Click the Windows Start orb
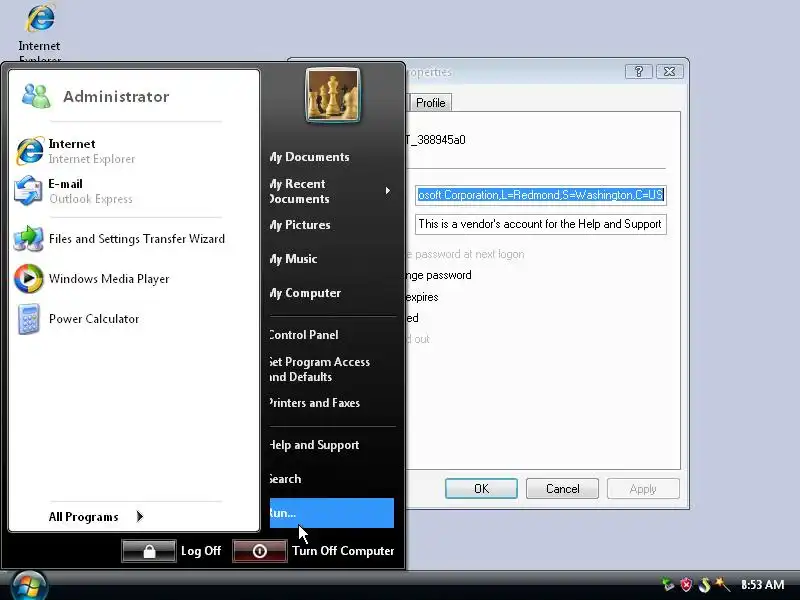This screenshot has height=600, width=800. click(29, 587)
